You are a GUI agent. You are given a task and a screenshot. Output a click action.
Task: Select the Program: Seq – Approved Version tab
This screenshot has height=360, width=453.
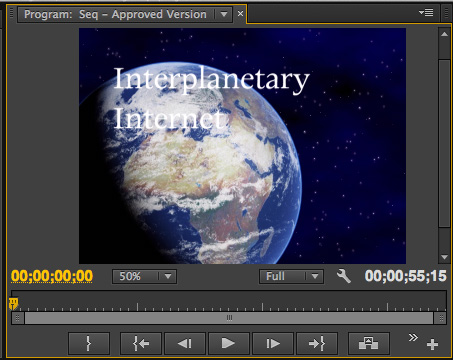pyautogui.click(x=115, y=14)
